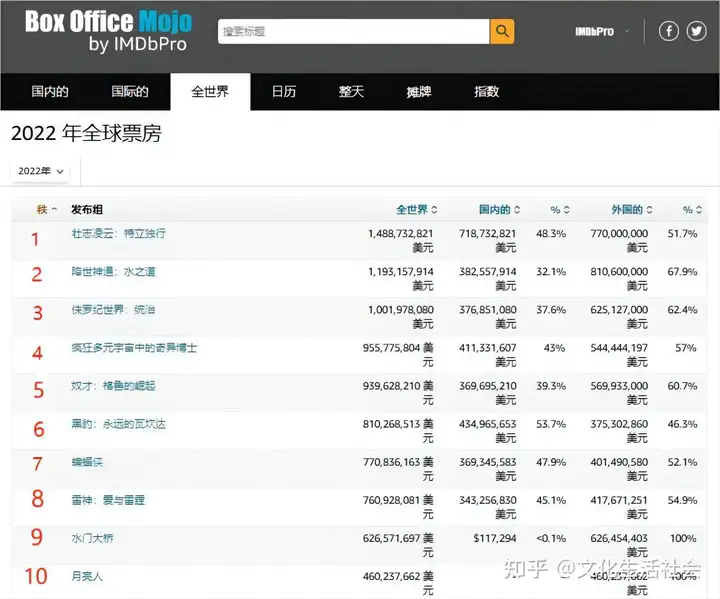Open the 蝙蝠侠 film link

click(x=87, y=462)
